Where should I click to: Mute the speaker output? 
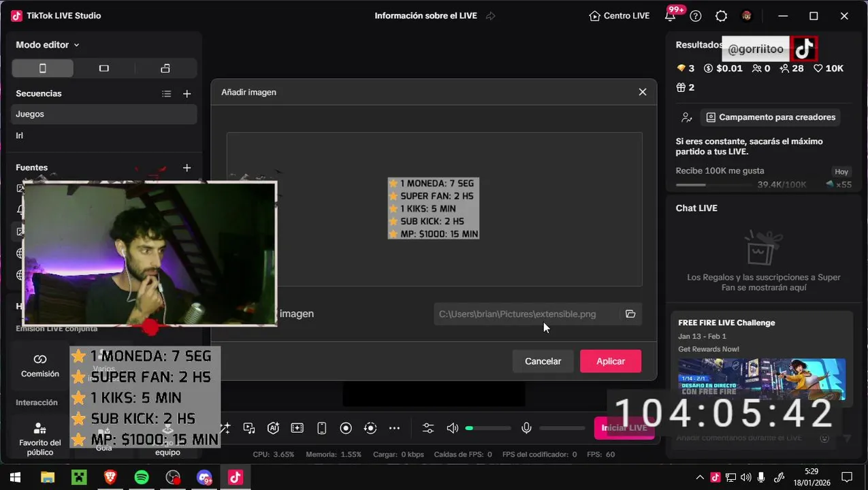(452, 428)
